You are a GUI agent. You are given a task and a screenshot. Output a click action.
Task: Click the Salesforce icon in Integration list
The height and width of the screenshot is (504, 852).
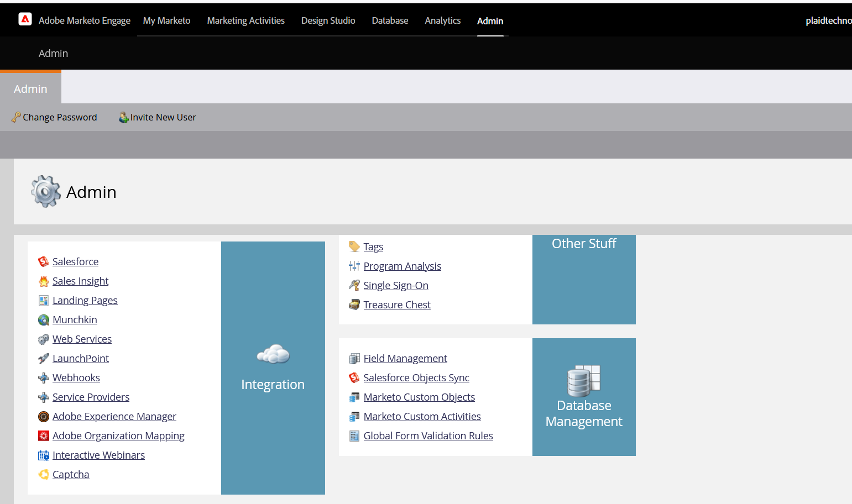point(44,261)
